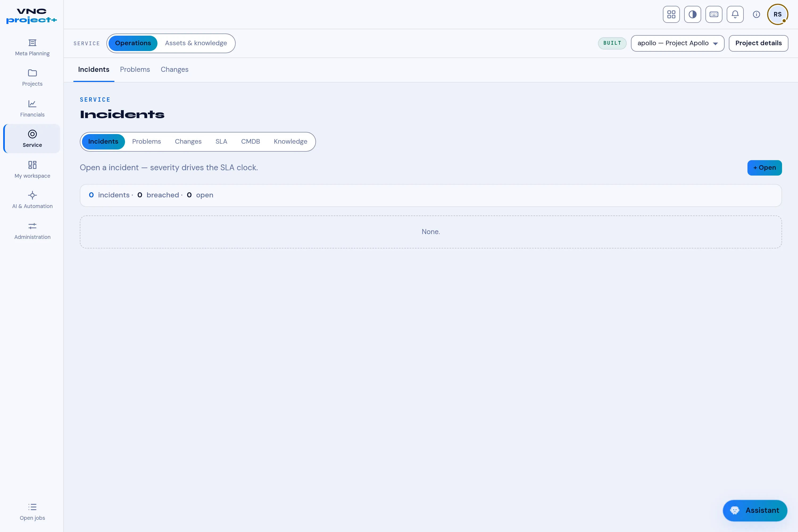Click the '0 open' count
The width and height of the screenshot is (798, 532).
(x=200, y=195)
